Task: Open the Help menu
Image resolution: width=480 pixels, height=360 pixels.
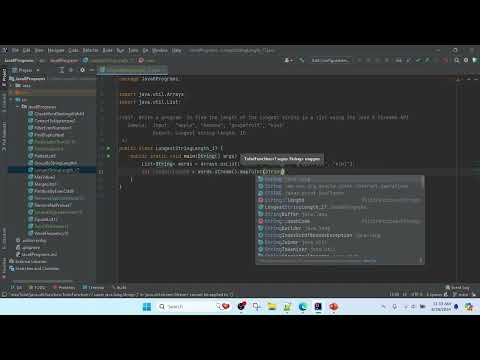Action: click(x=177, y=50)
